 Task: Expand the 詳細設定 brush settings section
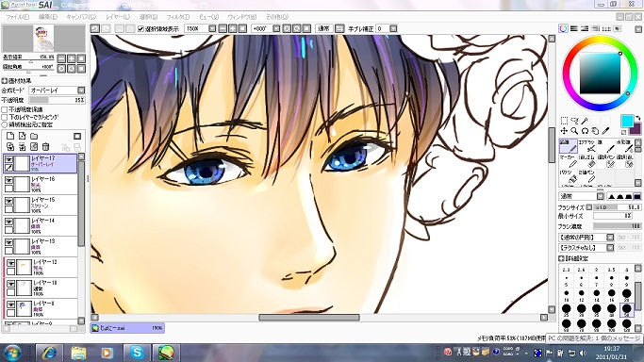[x=561, y=258]
